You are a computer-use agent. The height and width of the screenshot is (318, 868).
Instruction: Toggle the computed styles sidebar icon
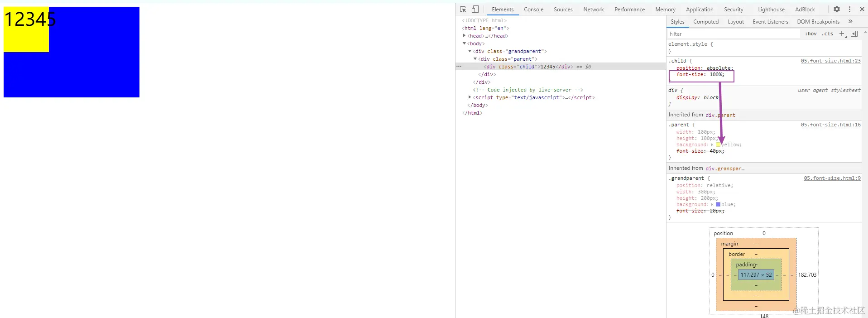click(x=854, y=34)
